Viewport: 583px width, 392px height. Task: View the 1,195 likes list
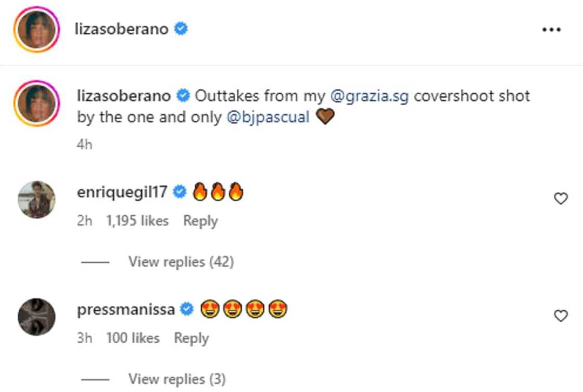[x=137, y=221]
